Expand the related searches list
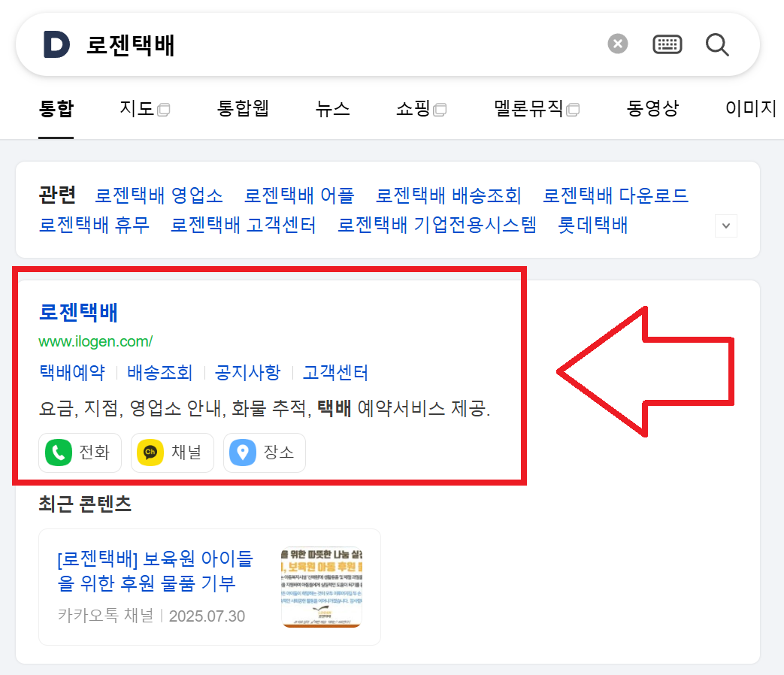784x675 pixels. 725,225
